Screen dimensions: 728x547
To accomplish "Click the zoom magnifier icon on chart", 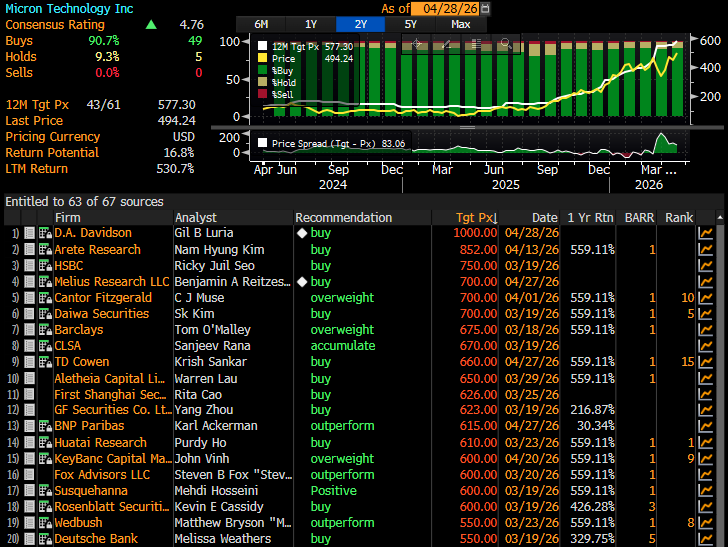I will coord(506,44).
